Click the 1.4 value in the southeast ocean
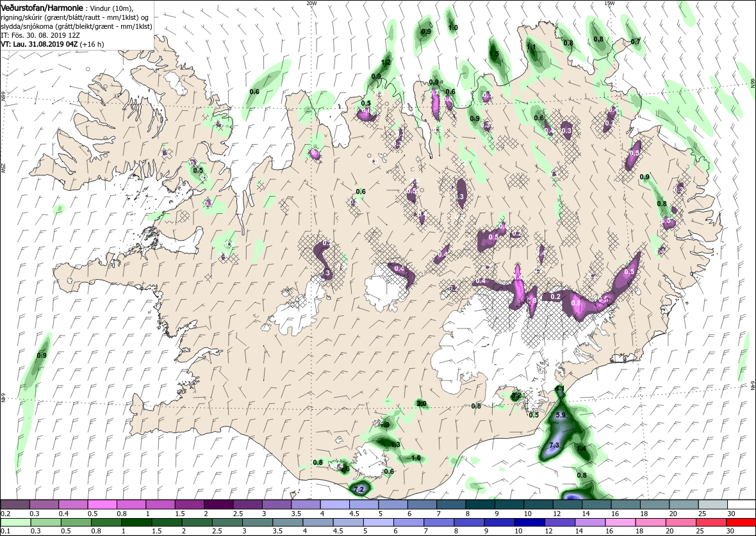This screenshot has height=536, width=756. pyautogui.click(x=582, y=449)
